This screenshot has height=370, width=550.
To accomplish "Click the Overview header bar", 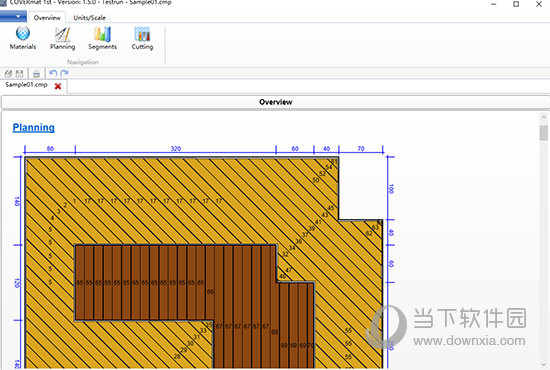I will coord(275,102).
